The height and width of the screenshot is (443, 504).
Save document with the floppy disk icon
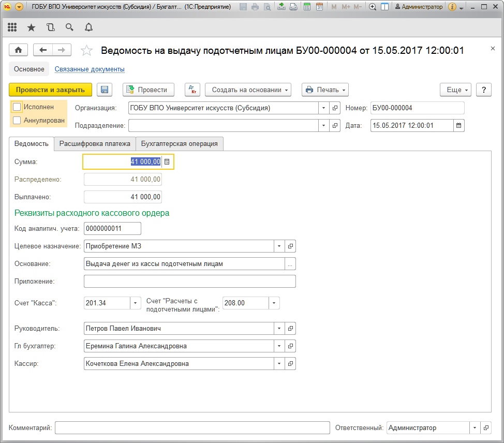coord(105,90)
